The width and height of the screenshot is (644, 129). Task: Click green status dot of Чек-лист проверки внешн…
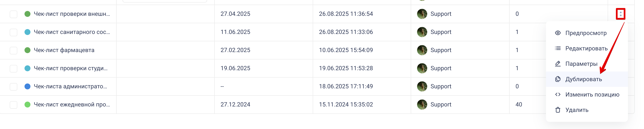[27, 14]
